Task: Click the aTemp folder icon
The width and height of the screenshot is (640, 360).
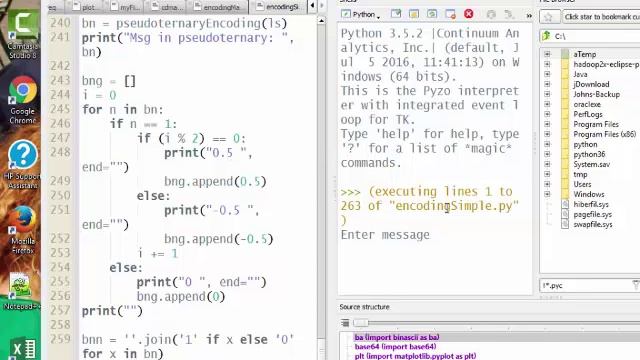Action: pyautogui.click(x=565, y=54)
